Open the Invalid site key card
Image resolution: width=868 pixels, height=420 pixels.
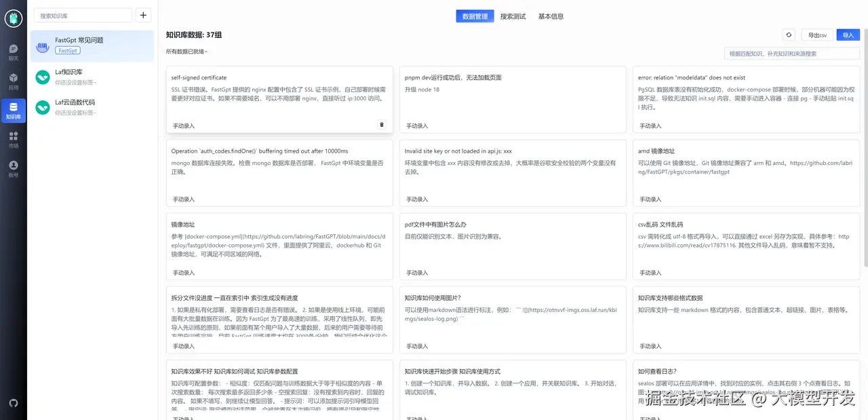[513, 172]
